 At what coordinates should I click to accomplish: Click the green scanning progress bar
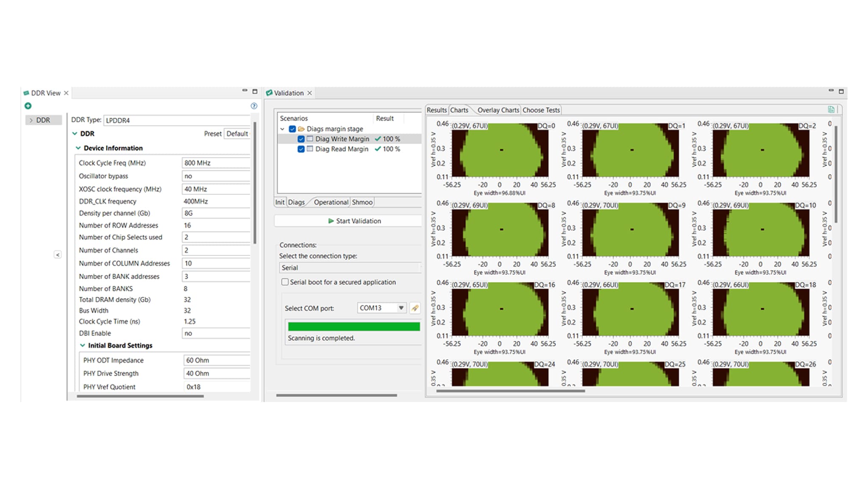tap(353, 327)
